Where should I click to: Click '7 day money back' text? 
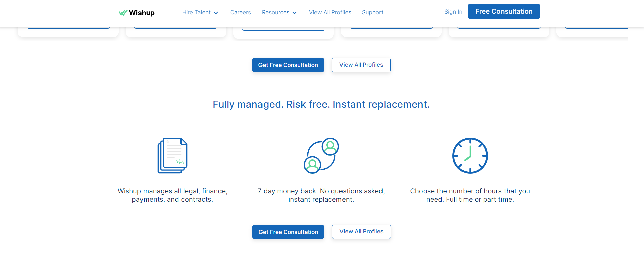(321, 195)
